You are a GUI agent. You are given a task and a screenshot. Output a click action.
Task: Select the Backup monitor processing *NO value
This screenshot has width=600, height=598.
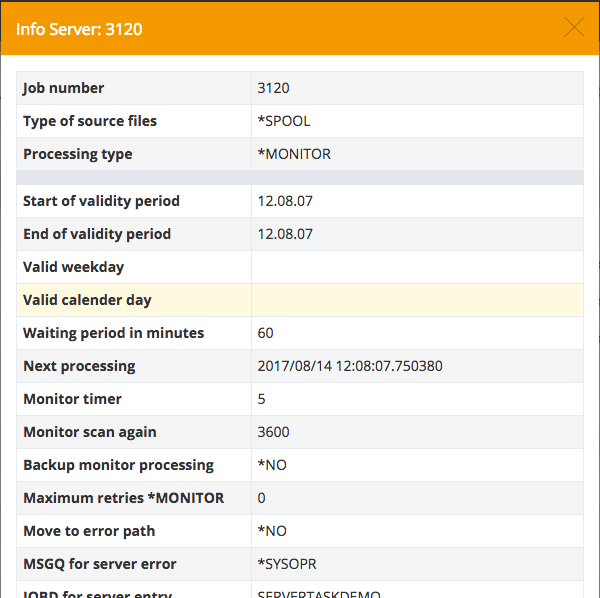click(272, 465)
